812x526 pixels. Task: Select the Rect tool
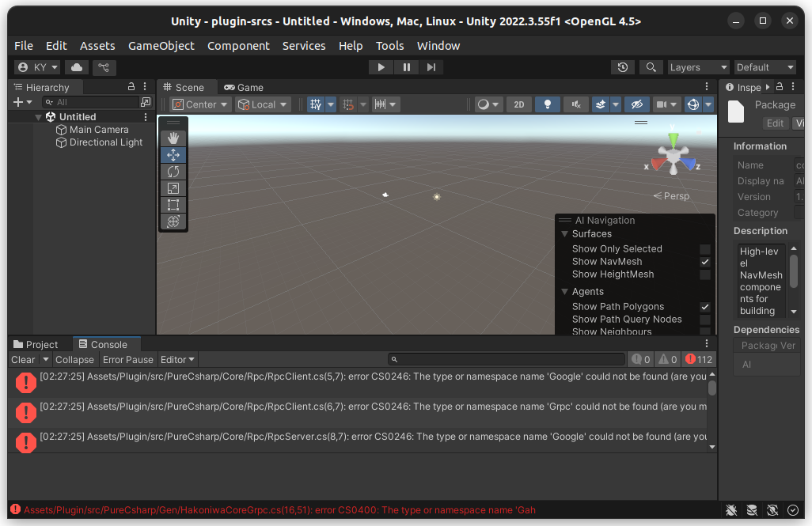point(173,205)
